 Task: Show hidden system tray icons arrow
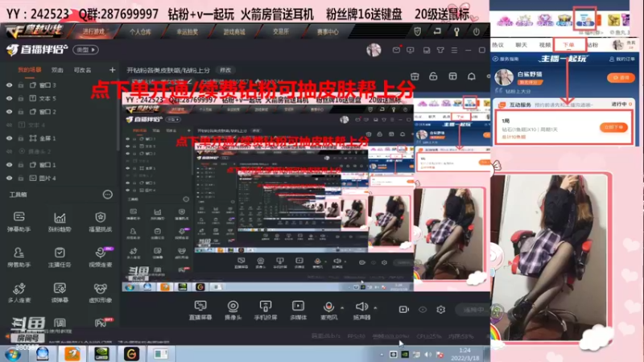pyautogui.click(x=382, y=354)
